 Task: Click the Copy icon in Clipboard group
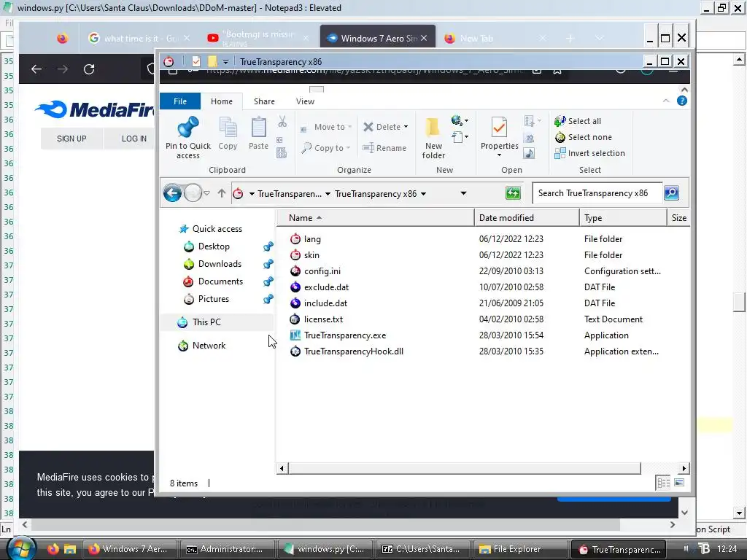tap(228, 128)
